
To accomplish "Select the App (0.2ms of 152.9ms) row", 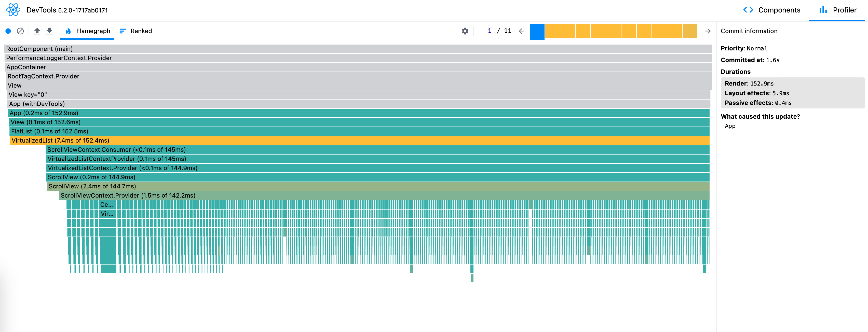I will [359, 113].
